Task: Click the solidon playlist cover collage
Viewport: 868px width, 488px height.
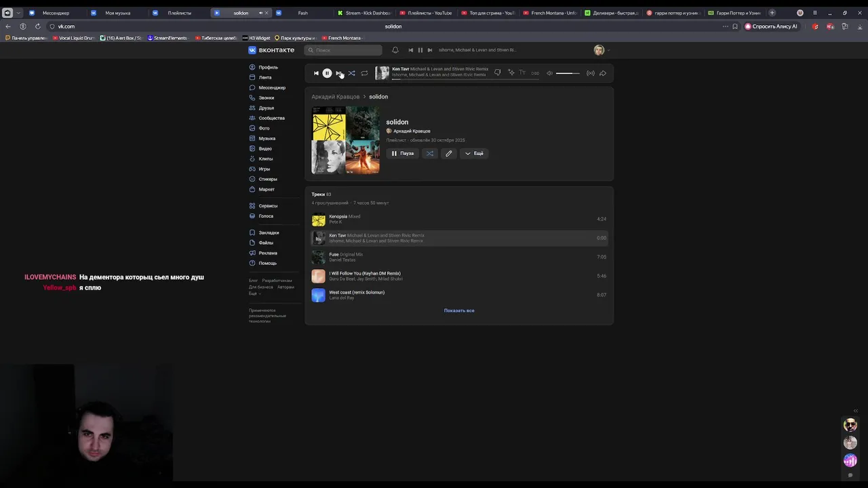Action: click(346, 140)
